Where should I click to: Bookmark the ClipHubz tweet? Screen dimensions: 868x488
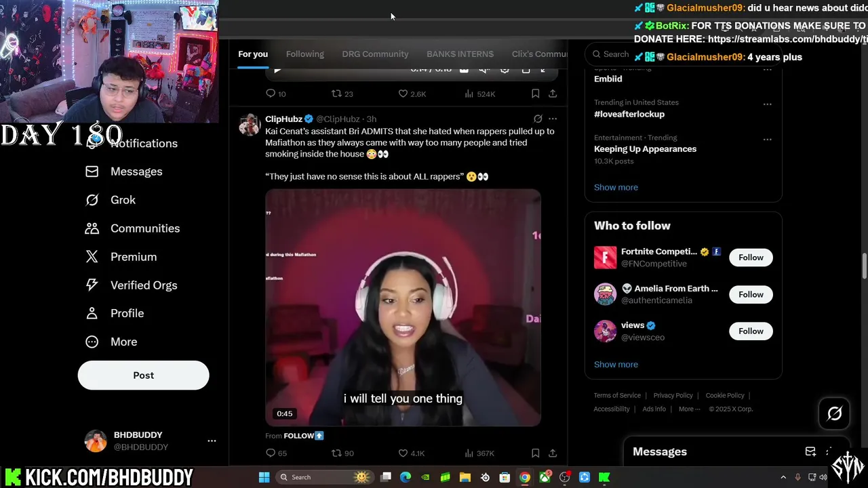[x=535, y=453]
